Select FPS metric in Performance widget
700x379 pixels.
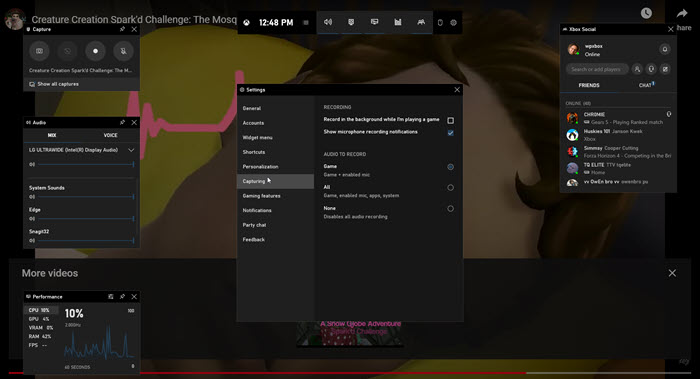pos(41,345)
